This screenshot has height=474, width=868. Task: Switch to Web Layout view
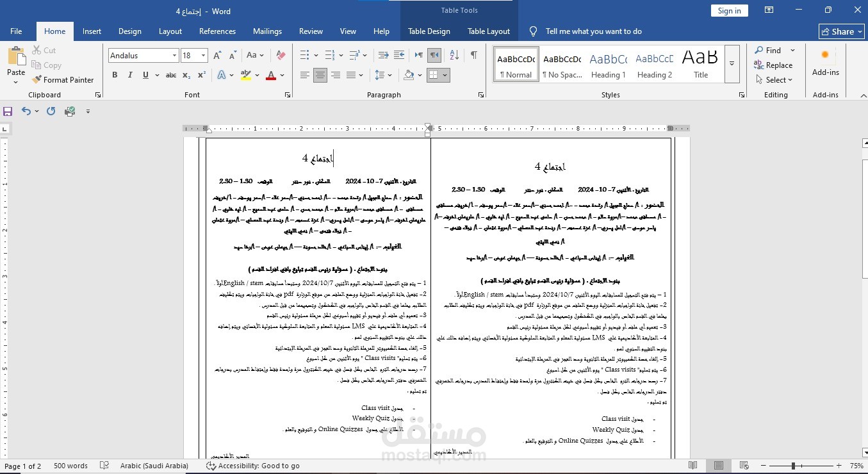pyautogui.click(x=744, y=466)
